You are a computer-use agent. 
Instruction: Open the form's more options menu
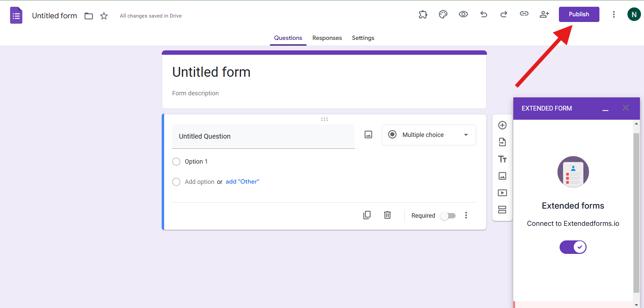(614, 14)
